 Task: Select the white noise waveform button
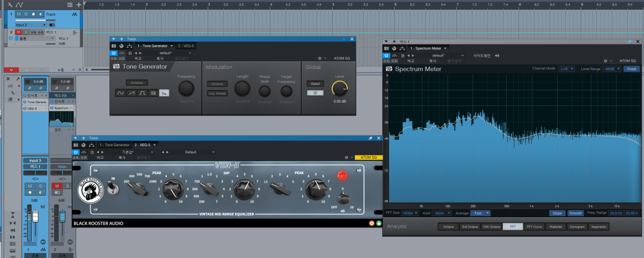coord(153,93)
